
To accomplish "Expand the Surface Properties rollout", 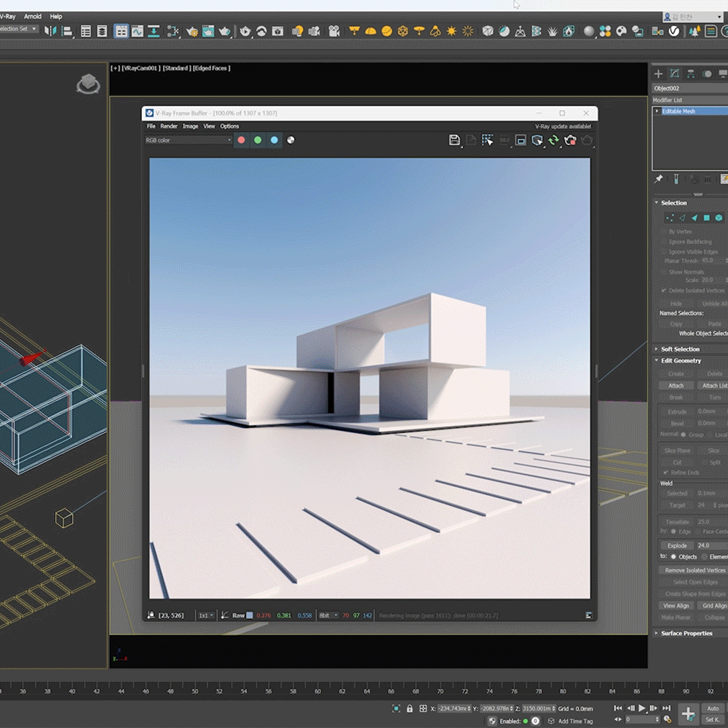I will click(687, 633).
